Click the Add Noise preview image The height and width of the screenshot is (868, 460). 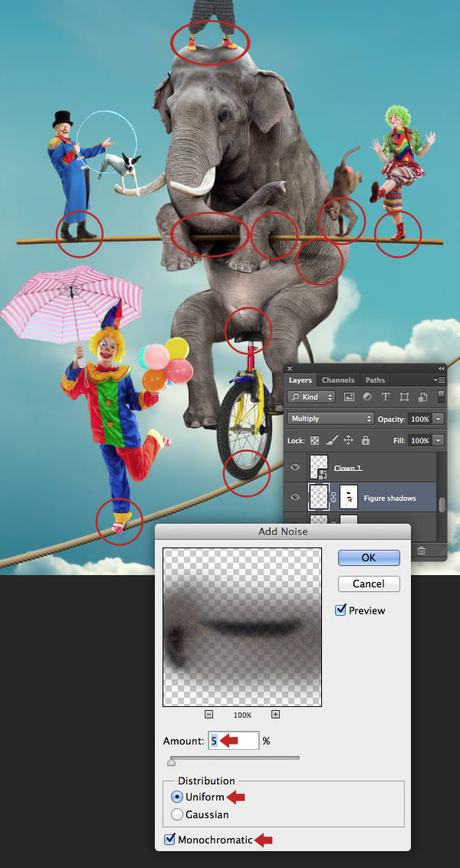click(x=242, y=627)
